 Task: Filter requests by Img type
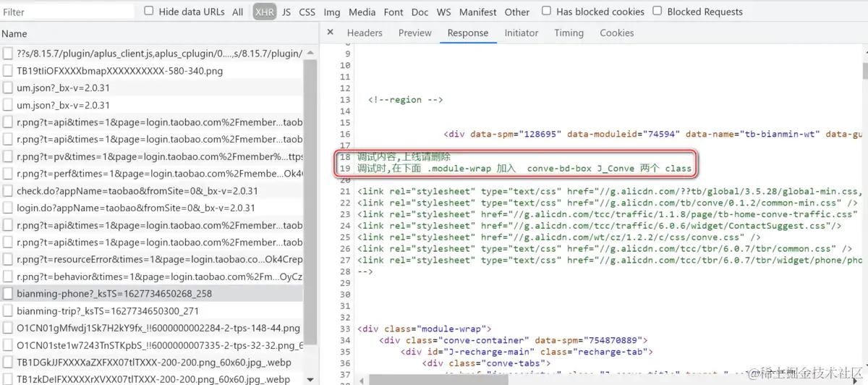tap(332, 12)
